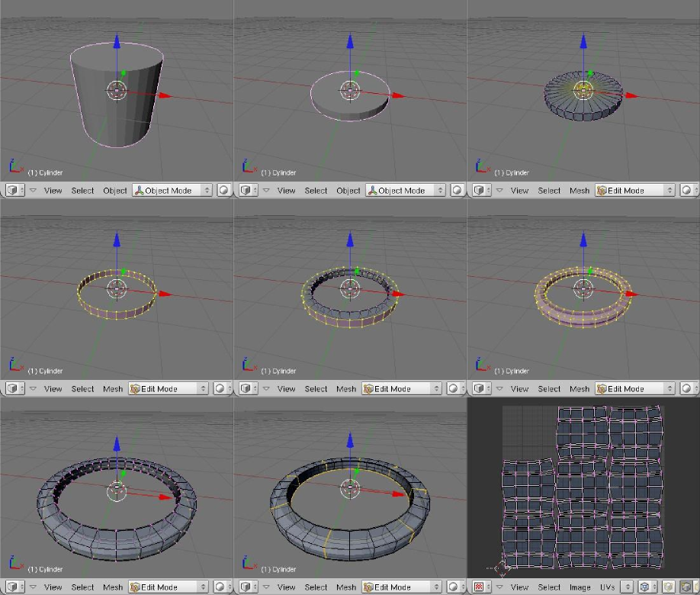The height and width of the screenshot is (595, 700).
Task: Click the draw type shading icon in bottom-center viewport
Action: coord(454,587)
